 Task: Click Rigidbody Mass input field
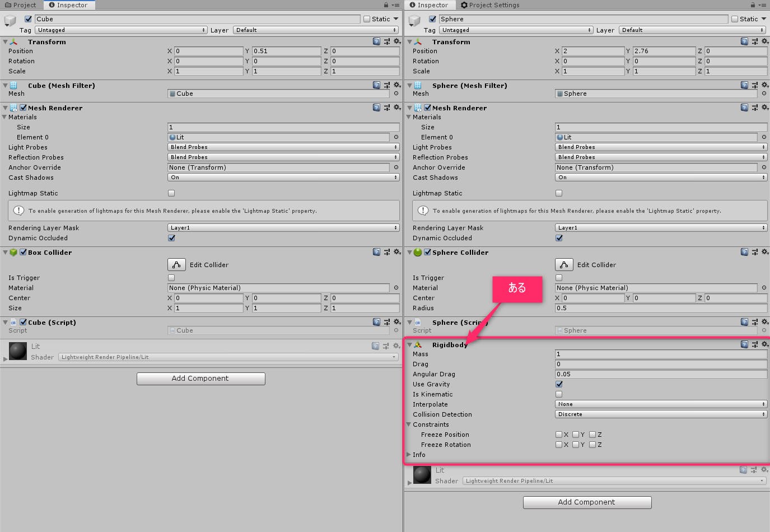661,354
